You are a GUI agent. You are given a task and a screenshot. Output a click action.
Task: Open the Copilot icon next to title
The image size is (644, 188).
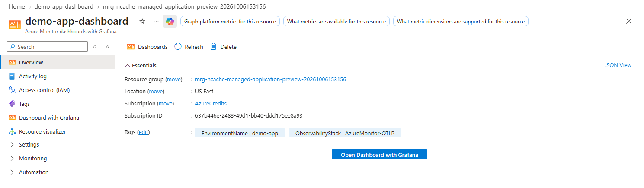tap(170, 21)
